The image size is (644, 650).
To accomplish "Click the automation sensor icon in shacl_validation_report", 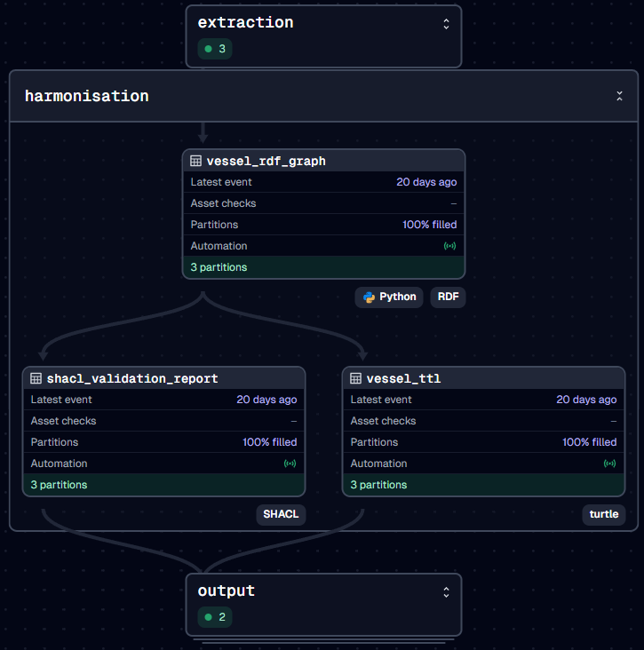I will pyautogui.click(x=290, y=464).
